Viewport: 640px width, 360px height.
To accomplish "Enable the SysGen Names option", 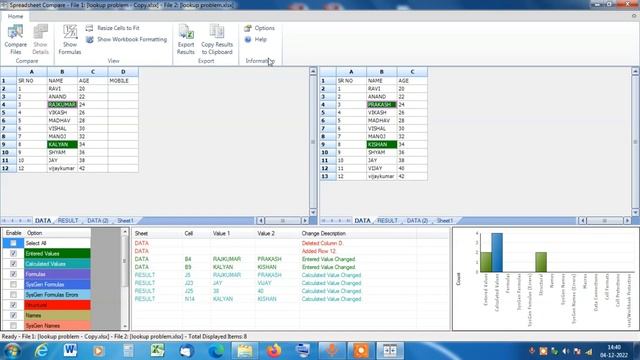I will (13, 325).
